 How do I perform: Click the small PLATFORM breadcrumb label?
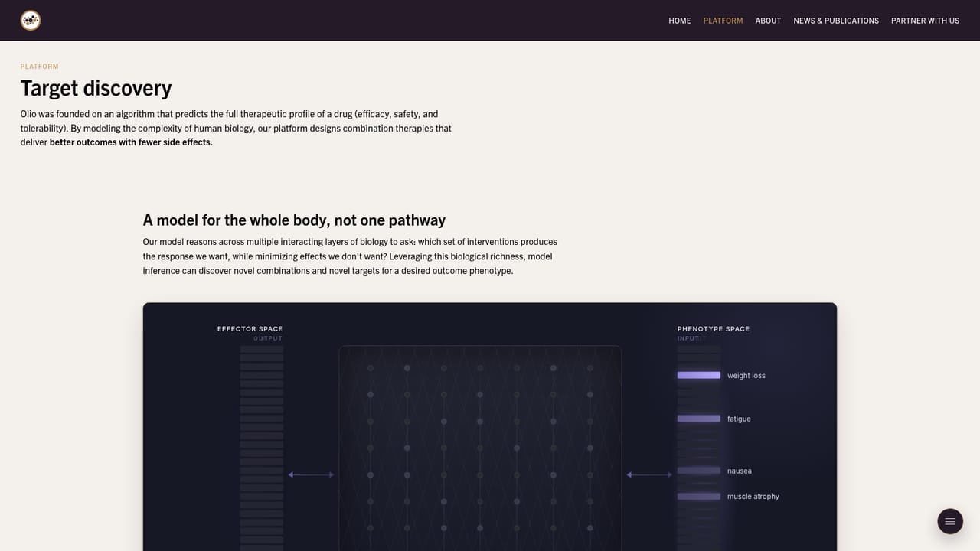pos(40,67)
